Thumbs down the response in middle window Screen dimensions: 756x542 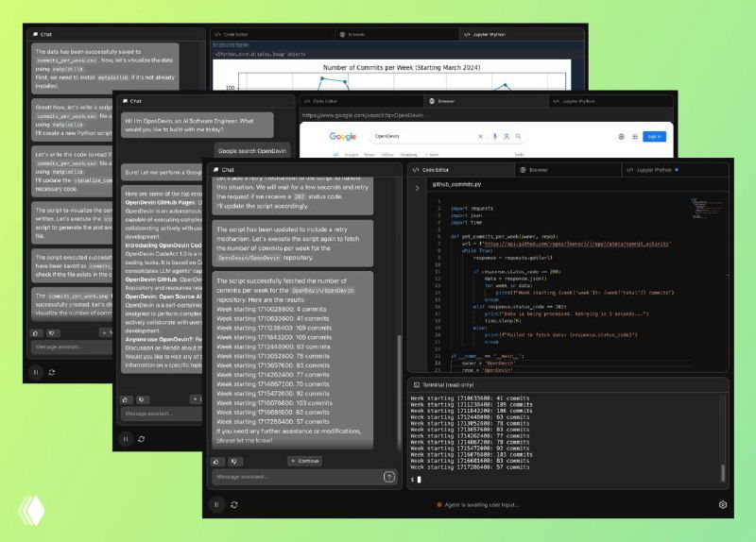point(143,399)
